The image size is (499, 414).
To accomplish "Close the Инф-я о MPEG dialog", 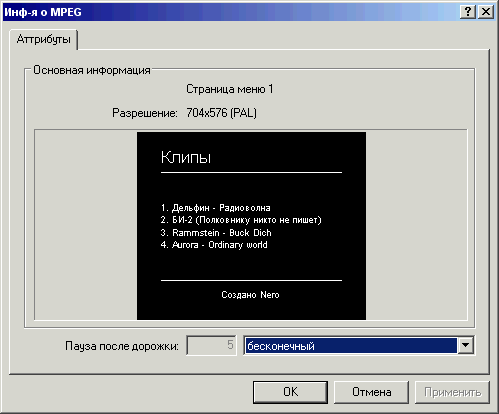I will point(486,12).
